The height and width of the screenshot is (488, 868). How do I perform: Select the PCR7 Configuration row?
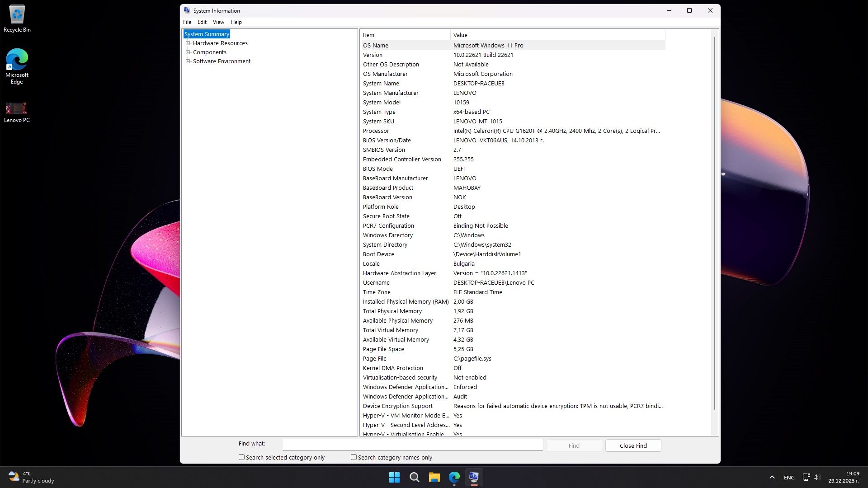(x=513, y=226)
